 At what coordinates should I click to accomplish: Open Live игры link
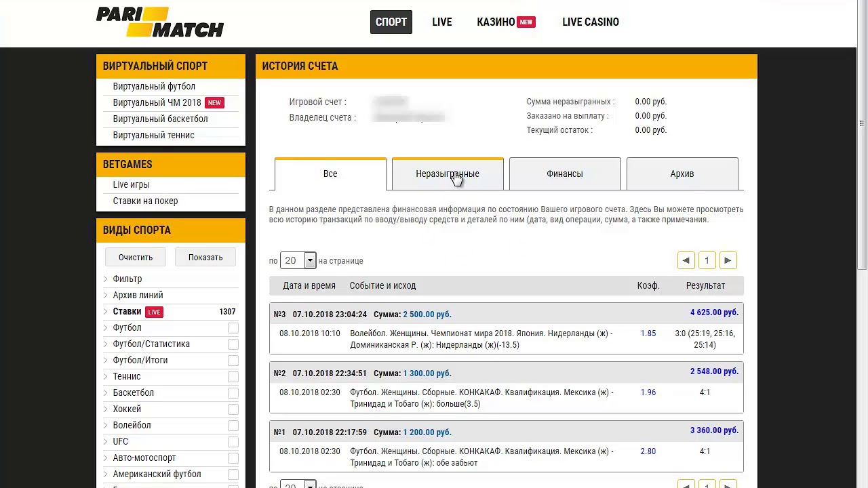pyautogui.click(x=131, y=184)
